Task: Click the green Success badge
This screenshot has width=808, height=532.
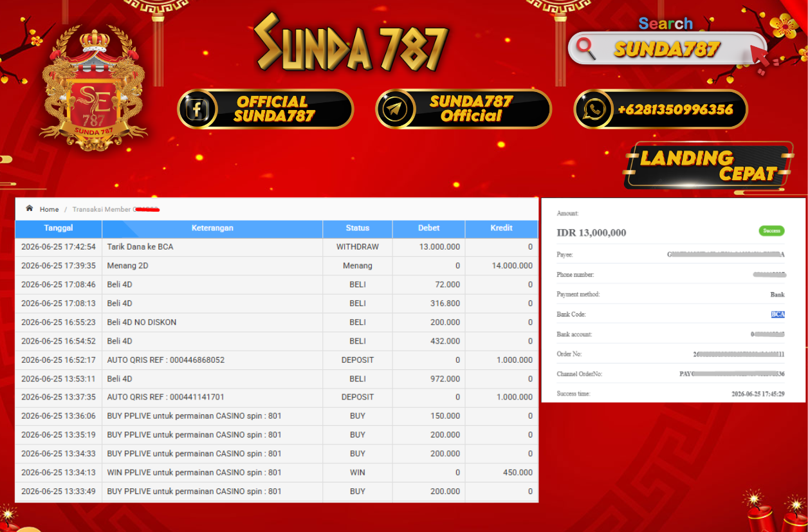Action: pos(771,231)
